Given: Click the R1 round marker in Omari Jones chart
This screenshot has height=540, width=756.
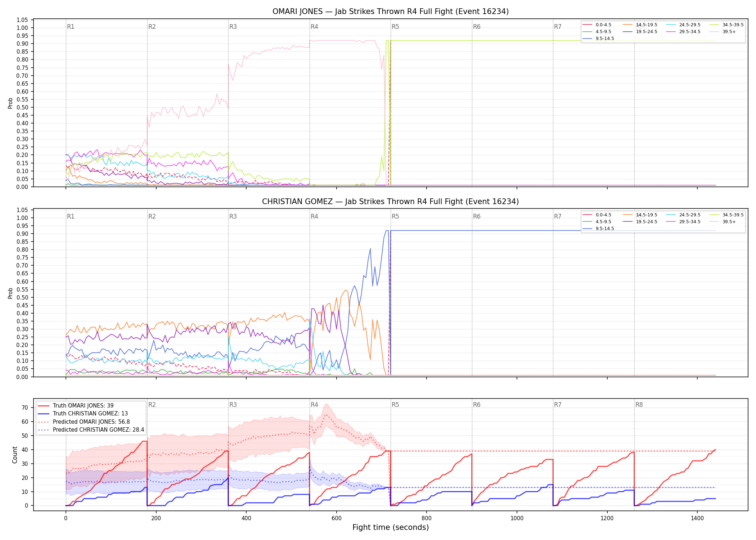Looking at the screenshot, I should (x=71, y=27).
